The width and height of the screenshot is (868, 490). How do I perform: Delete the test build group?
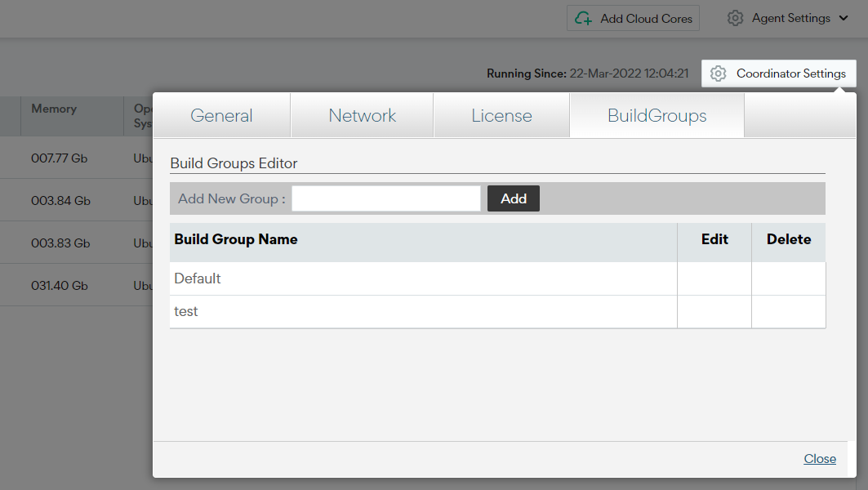[x=788, y=311]
